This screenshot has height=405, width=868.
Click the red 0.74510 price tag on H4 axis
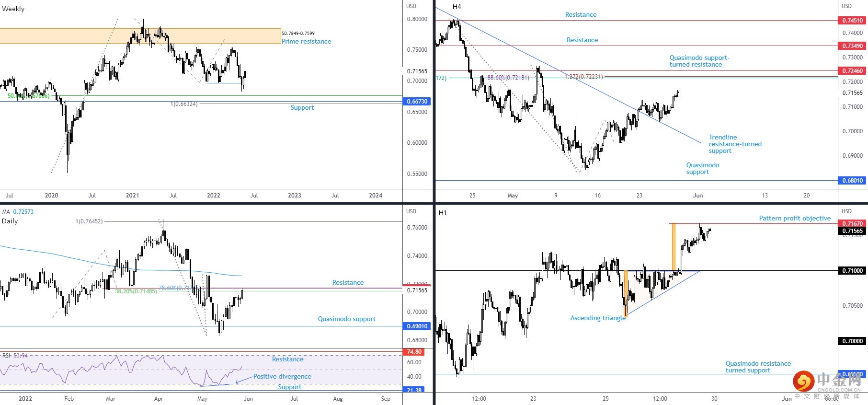tap(853, 21)
